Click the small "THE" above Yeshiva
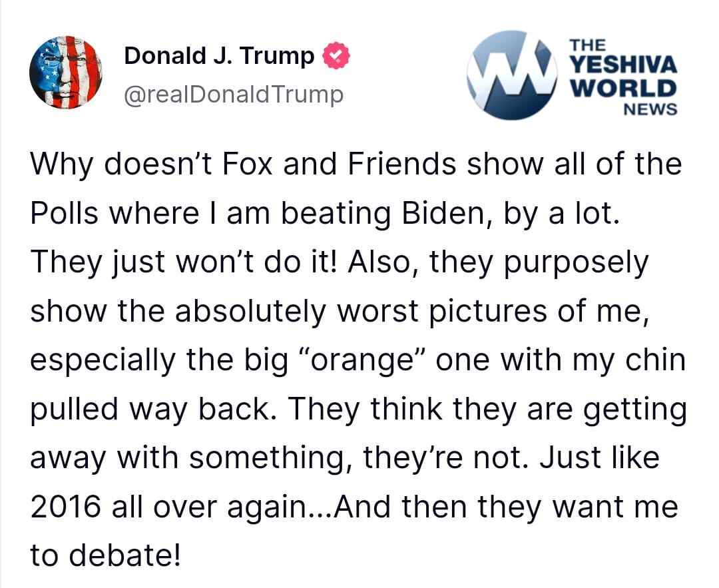Viewport: 719px width, 588px height. pyautogui.click(x=587, y=45)
